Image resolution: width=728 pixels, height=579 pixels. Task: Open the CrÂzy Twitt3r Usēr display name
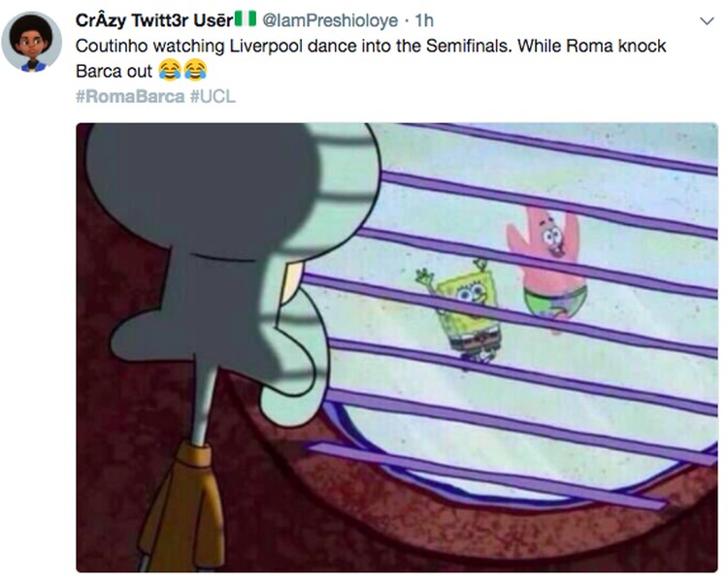[154, 20]
